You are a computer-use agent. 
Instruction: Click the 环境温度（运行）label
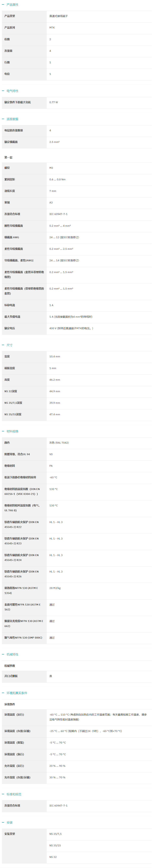click(14, 715)
